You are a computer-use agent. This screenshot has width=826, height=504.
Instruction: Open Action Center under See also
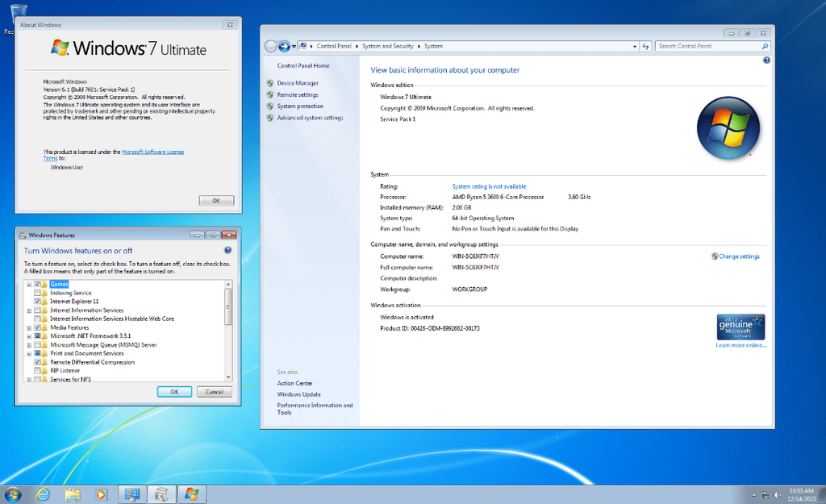click(295, 383)
